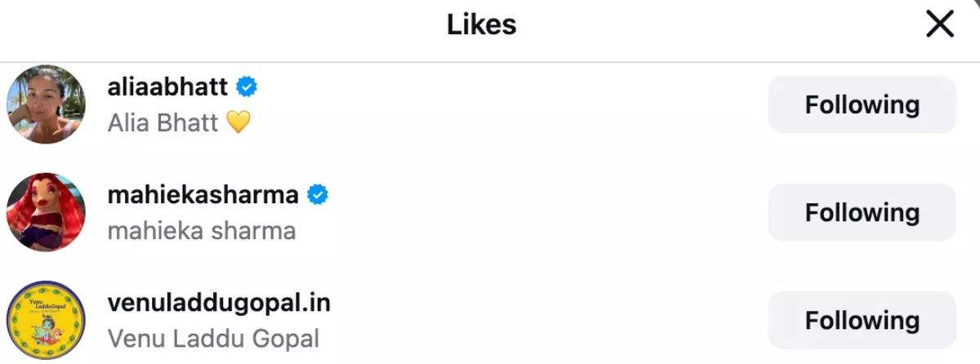Viewport: 980px width, 364px height.
Task: Click the 'Venu Laddu Gopal' display name
Action: coord(213,338)
